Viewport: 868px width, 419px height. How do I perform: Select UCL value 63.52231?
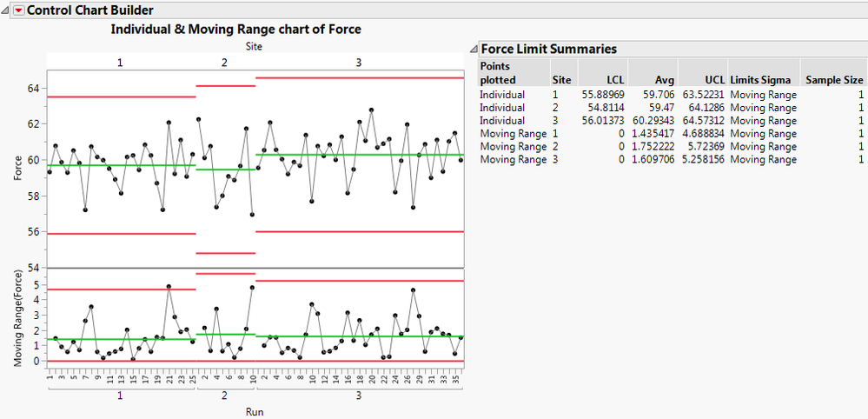pos(703,95)
